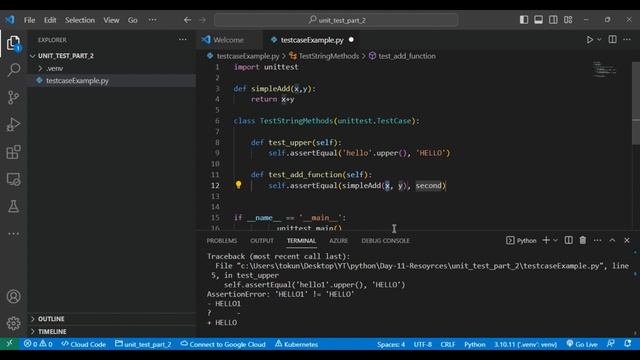The width and height of the screenshot is (640, 360).
Task: Switch to the OUTPUT panel tab
Action: 262,240
